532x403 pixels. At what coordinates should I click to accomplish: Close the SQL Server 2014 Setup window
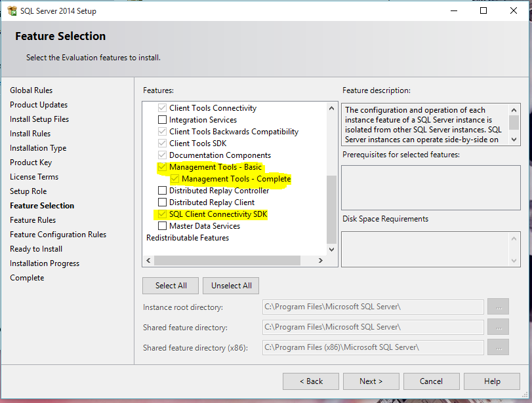(514, 11)
